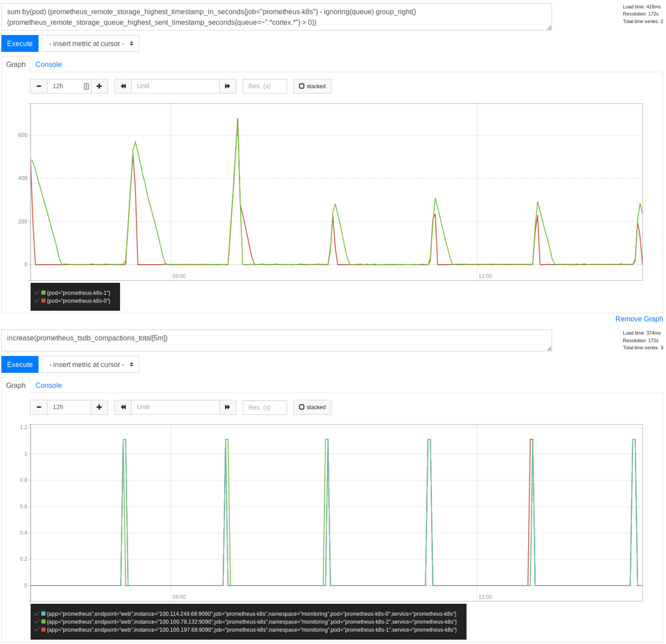
Task: Increase time range in second graph
Action: tap(99, 407)
